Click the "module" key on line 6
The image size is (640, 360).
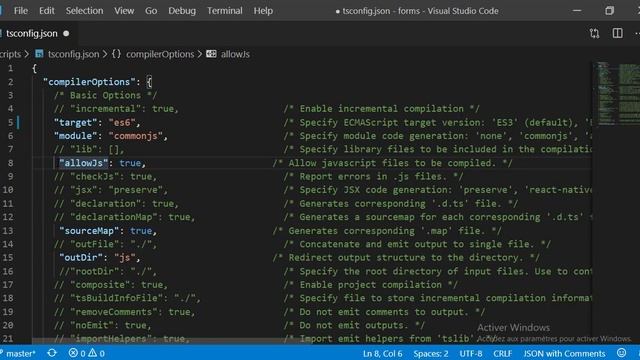click(76, 136)
